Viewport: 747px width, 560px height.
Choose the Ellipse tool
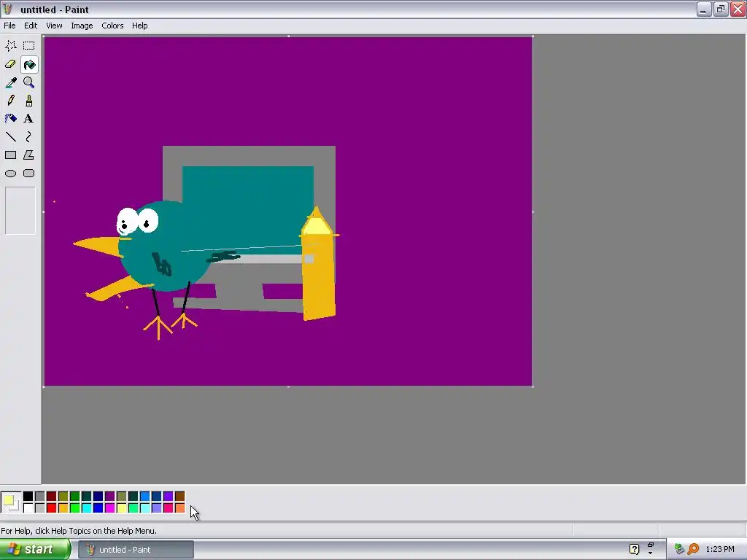point(11,174)
